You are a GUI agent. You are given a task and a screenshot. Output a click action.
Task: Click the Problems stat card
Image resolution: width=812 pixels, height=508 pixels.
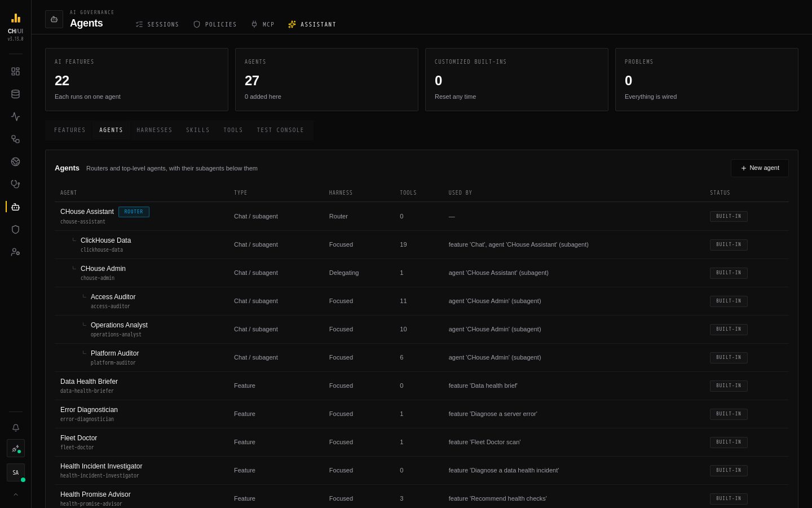[707, 80]
